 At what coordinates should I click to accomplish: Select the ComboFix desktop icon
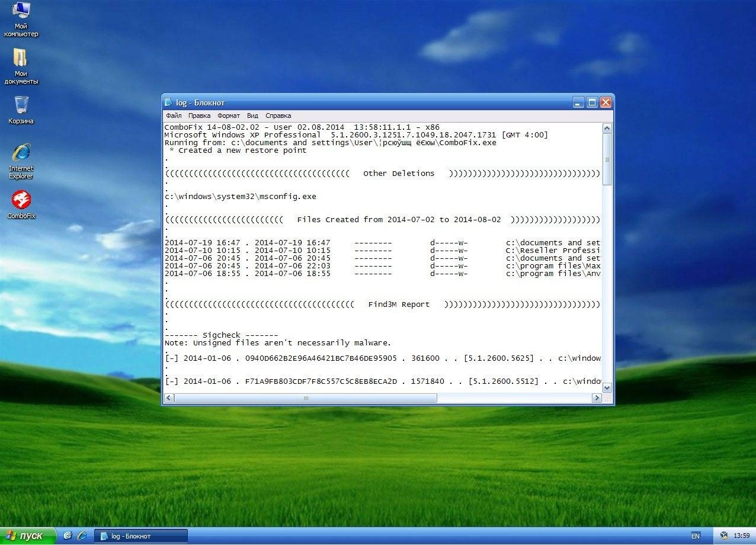21,205
